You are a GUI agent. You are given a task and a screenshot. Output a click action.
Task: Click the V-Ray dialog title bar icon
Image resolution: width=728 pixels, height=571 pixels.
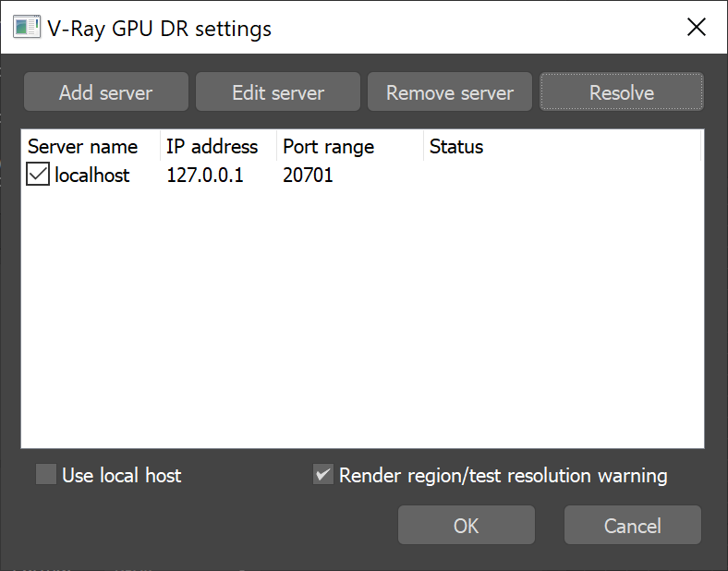[x=27, y=27]
